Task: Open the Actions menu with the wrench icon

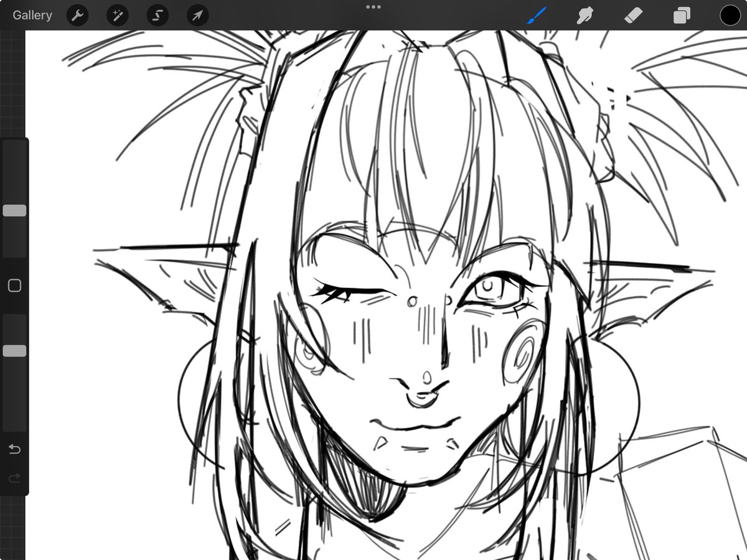Action: coord(77,15)
